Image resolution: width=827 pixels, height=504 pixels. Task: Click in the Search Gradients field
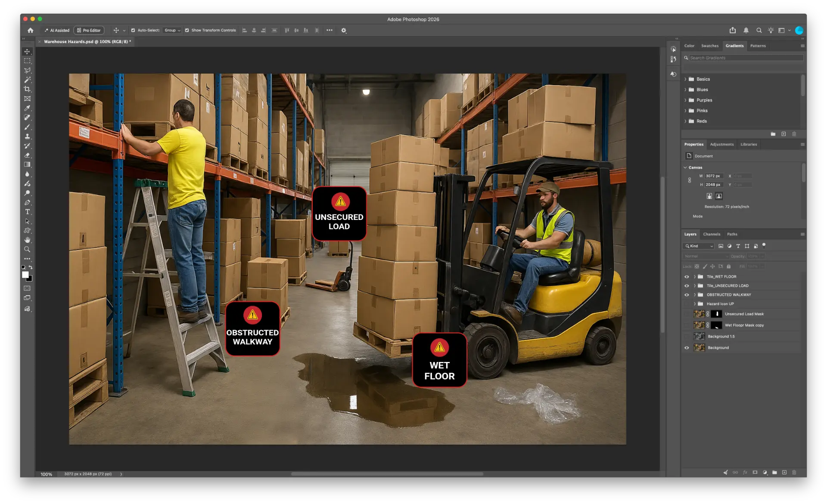[x=746, y=58]
